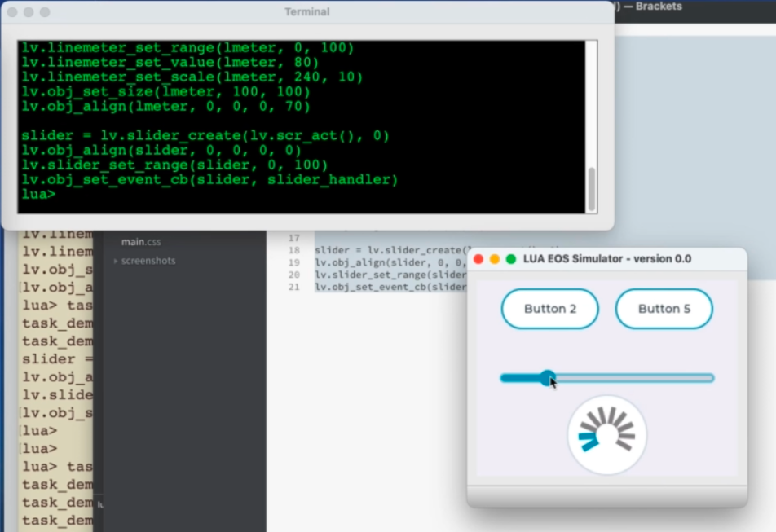Close the LUA EOS Simulator window
Image resolution: width=776 pixels, height=532 pixels.
478,259
